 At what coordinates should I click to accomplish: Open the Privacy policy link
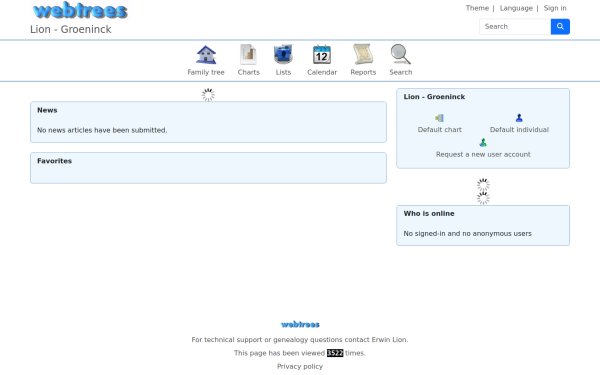(300, 366)
